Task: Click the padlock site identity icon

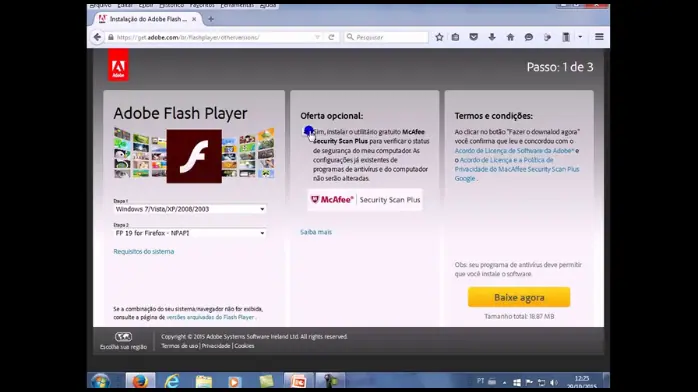Action: 111,37
